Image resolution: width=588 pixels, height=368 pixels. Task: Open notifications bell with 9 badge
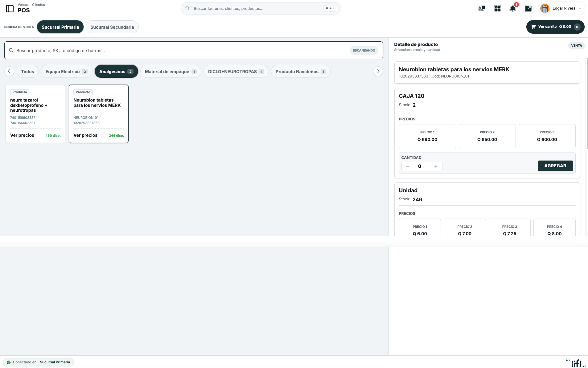click(x=513, y=8)
